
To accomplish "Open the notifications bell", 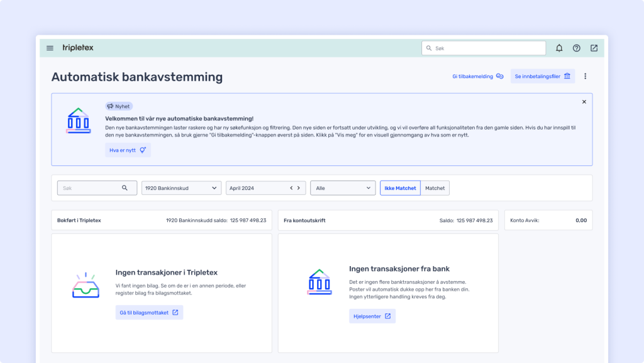I will click(559, 48).
